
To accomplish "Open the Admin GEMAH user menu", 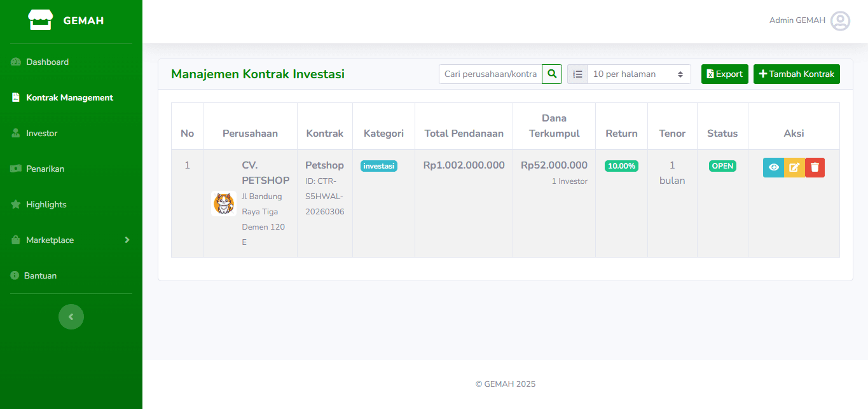I will pyautogui.click(x=797, y=20).
